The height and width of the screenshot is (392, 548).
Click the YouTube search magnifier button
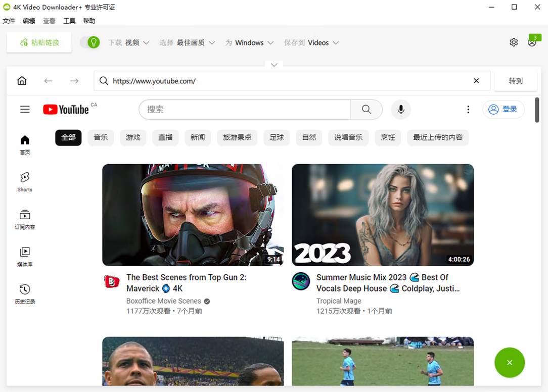[367, 109]
